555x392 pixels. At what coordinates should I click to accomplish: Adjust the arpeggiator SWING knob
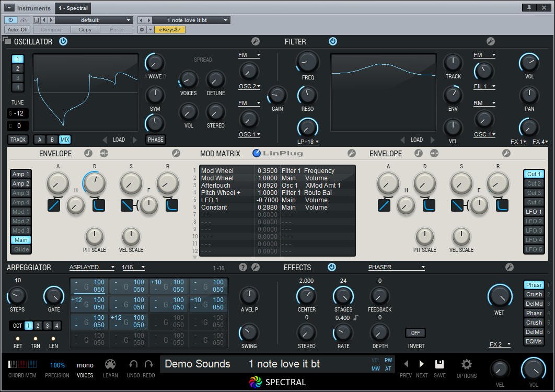click(x=249, y=332)
